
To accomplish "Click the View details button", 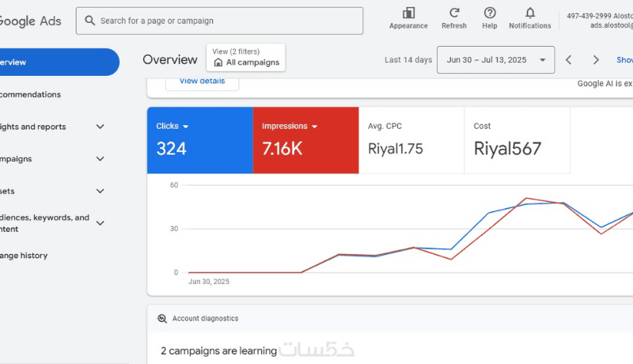I will tap(202, 82).
